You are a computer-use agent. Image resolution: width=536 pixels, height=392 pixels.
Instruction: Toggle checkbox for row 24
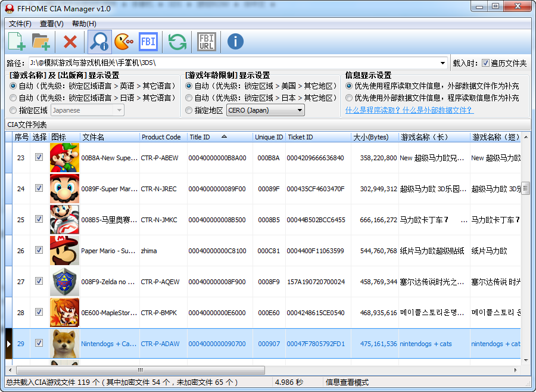tap(39, 188)
